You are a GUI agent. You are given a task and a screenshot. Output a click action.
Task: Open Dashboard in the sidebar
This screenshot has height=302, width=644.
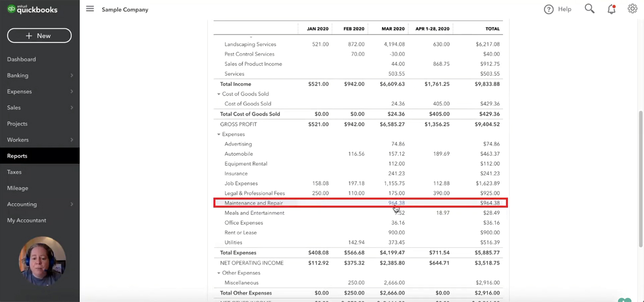click(x=21, y=59)
